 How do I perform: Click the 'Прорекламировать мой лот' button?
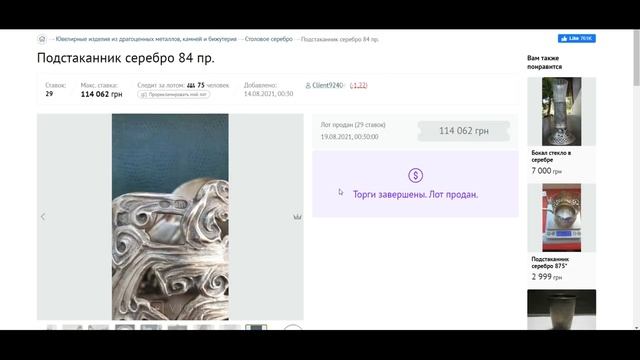174,94
